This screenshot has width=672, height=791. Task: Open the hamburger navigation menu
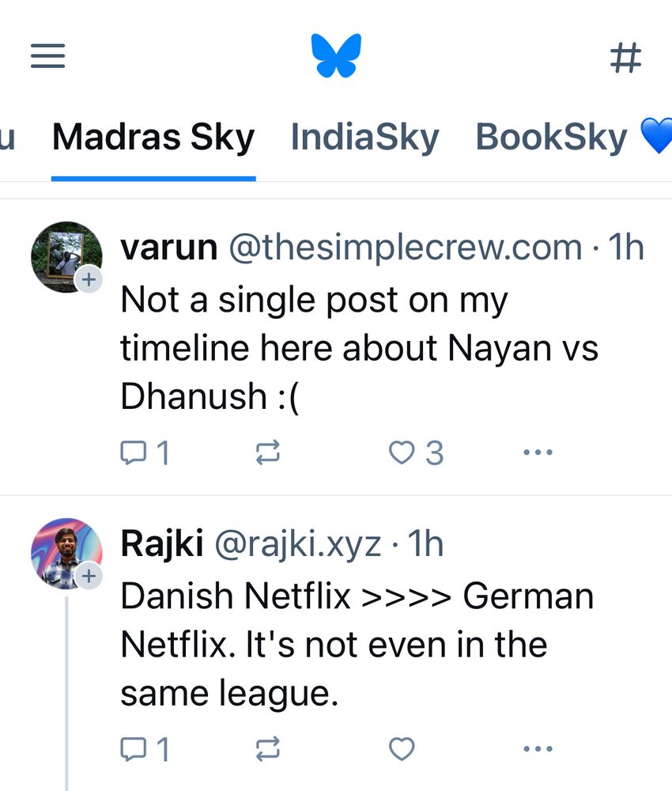pos(47,57)
